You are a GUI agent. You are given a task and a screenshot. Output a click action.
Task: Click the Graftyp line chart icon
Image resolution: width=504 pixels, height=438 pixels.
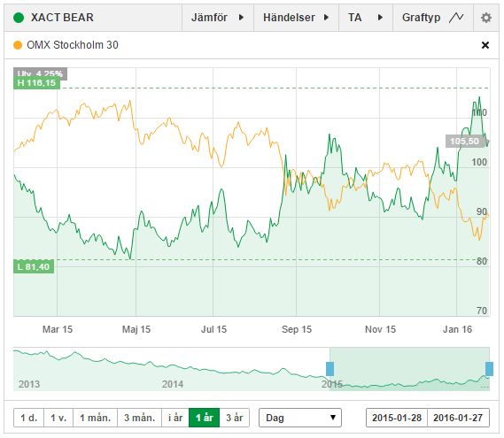pos(456,18)
